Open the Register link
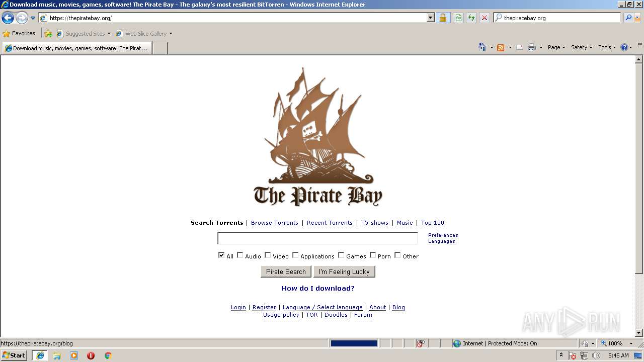The height and width of the screenshot is (362, 644). tap(264, 307)
